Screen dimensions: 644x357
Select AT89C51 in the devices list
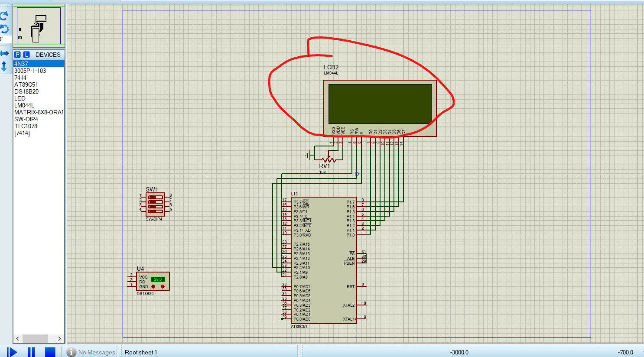pyautogui.click(x=39, y=84)
